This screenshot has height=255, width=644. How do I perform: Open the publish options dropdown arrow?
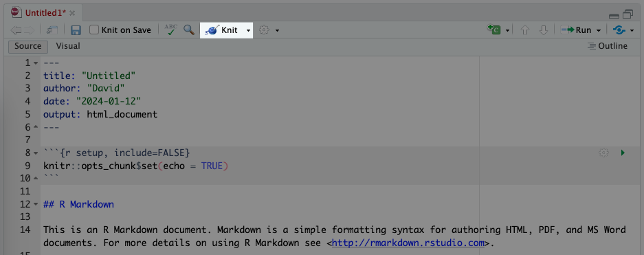click(x=632, y=30)
